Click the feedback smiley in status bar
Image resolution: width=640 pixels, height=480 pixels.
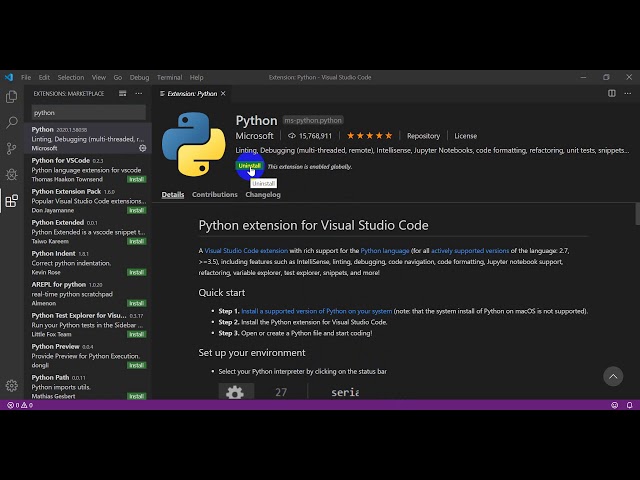coord(614,405)
